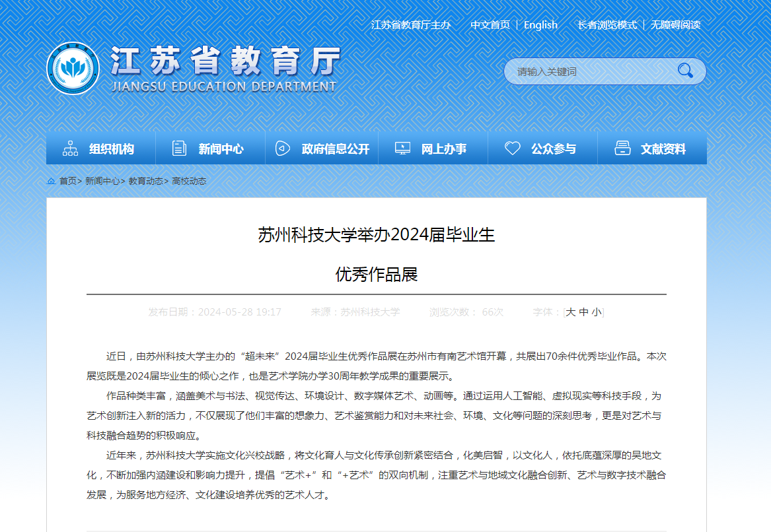Image resolution: width=771 pixels, height=532 pixels.
Task: Click the document icon beside 新闻中心
Action: (x=179, y=149)
